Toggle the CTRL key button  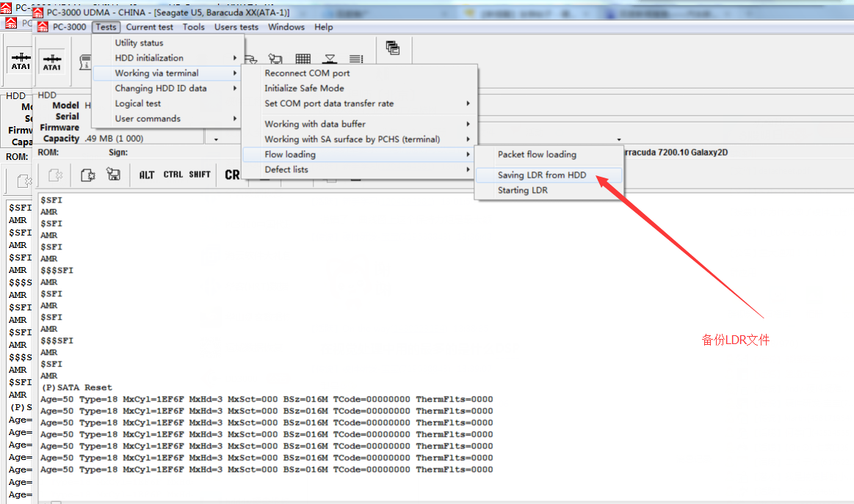173,174
